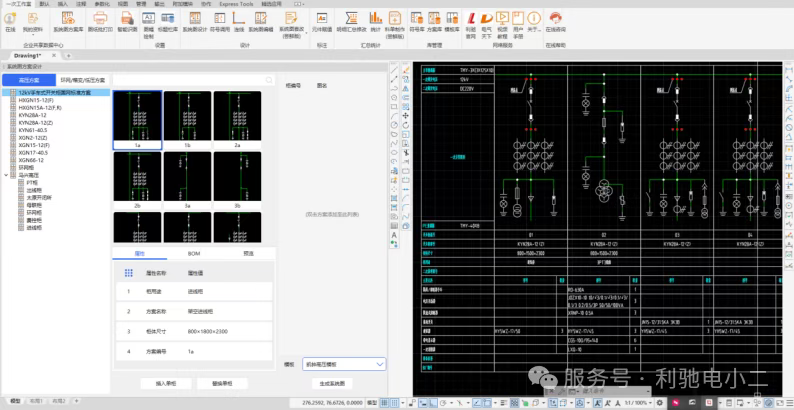Open the Express Tools ribbon tab
Image resolution: width=794 pixels, height=410 pixels.
coord(235,4)
